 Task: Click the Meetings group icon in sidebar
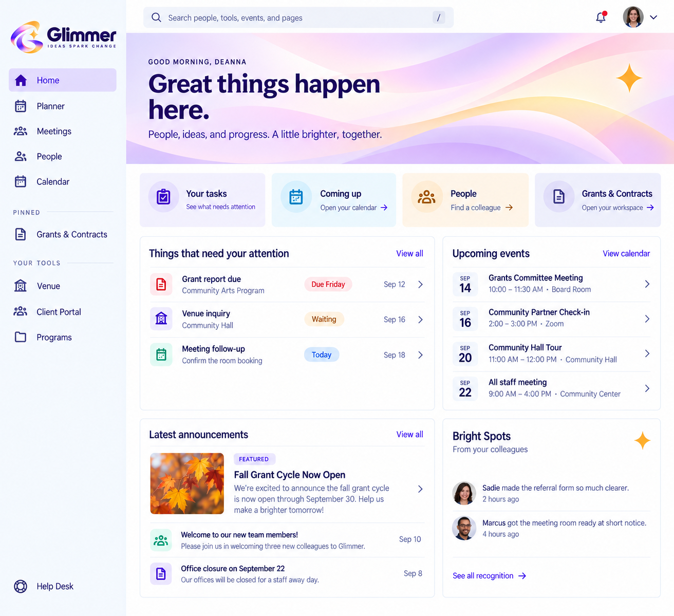click(21, 132)
